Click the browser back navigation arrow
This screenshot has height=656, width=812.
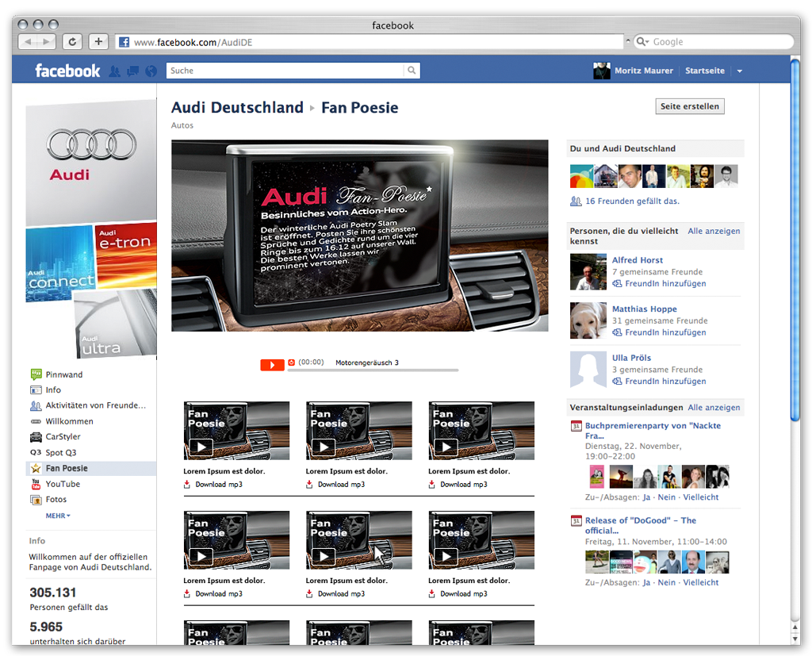(x=29, y=42)
